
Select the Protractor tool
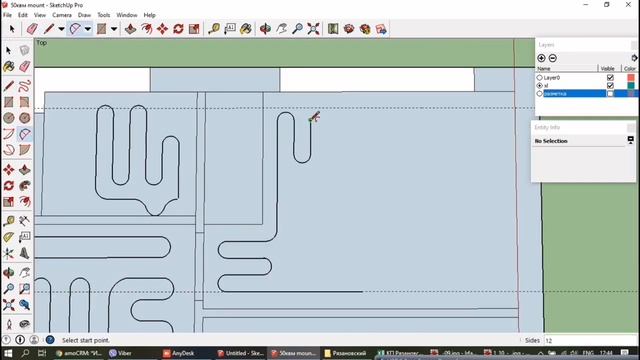9,237
